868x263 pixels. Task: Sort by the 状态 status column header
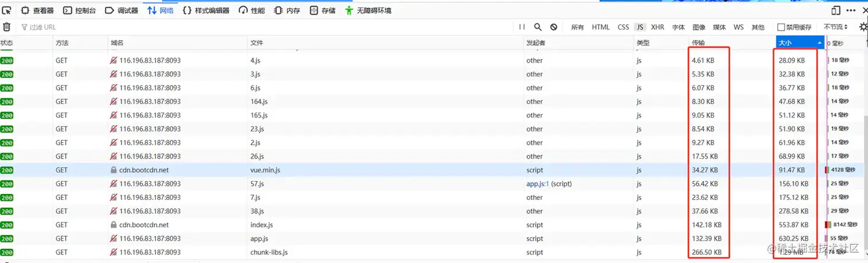tap(26, 43)
